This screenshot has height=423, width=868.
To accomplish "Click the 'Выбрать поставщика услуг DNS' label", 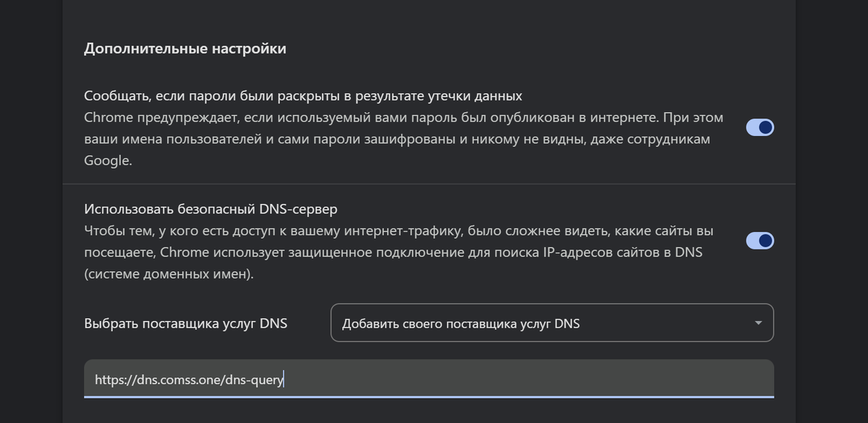I will coord(185,323).
